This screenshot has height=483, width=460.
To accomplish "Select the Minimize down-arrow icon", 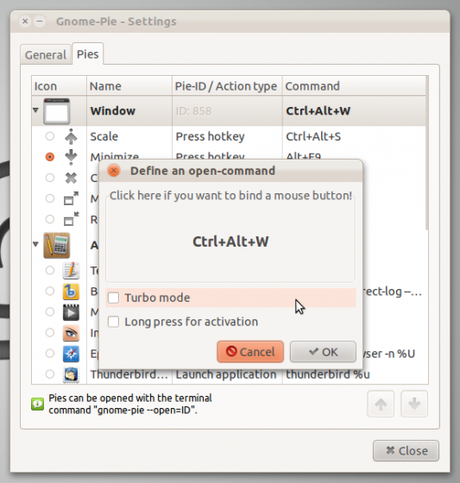I will pos(71,157).
